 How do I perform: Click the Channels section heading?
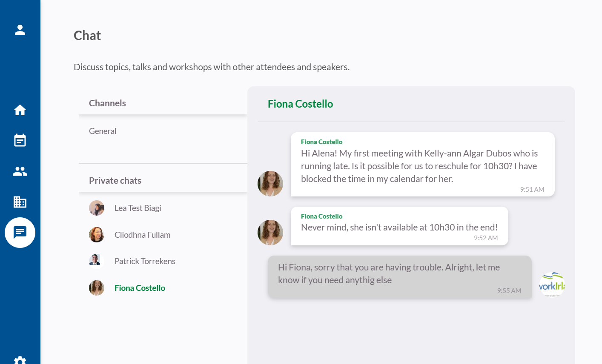coord(107,103)
